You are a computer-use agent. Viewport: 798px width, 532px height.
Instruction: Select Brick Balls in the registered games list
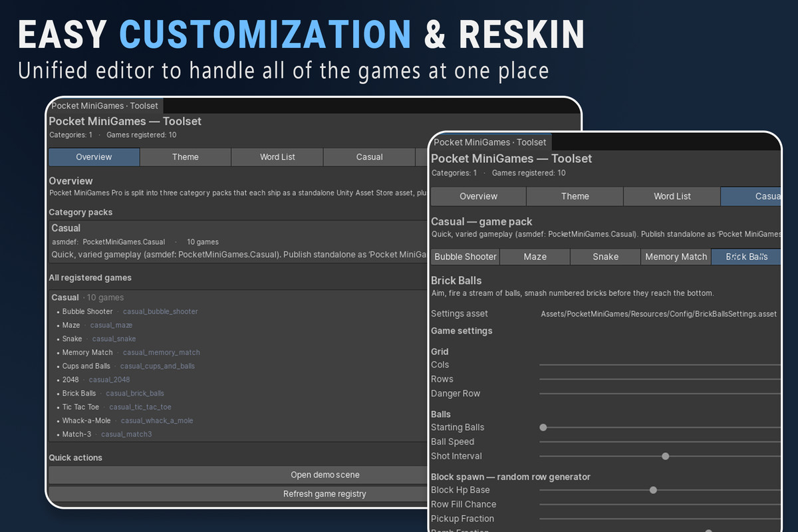(x=79, y=393)
